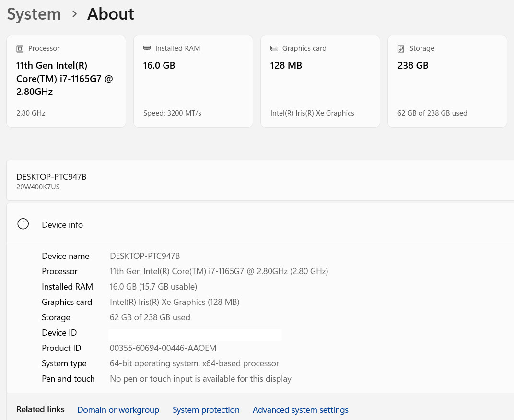This screenshot has width=514, height=420.
Task: Click '128 MB' graphics value
Action: point(286,66)
